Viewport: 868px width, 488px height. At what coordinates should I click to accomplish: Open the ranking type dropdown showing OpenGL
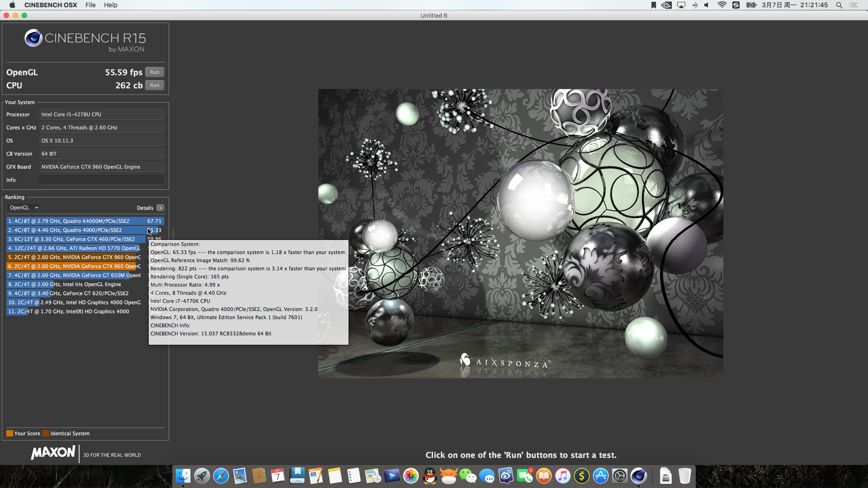coord(24,208)
